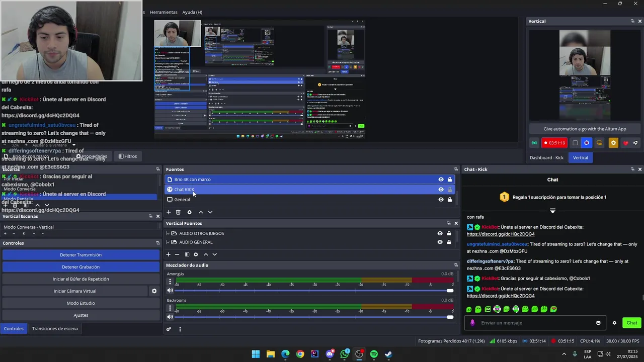Open emoji picker in chat message box
This screenshot has width=644, height=362.
point(598,323)
